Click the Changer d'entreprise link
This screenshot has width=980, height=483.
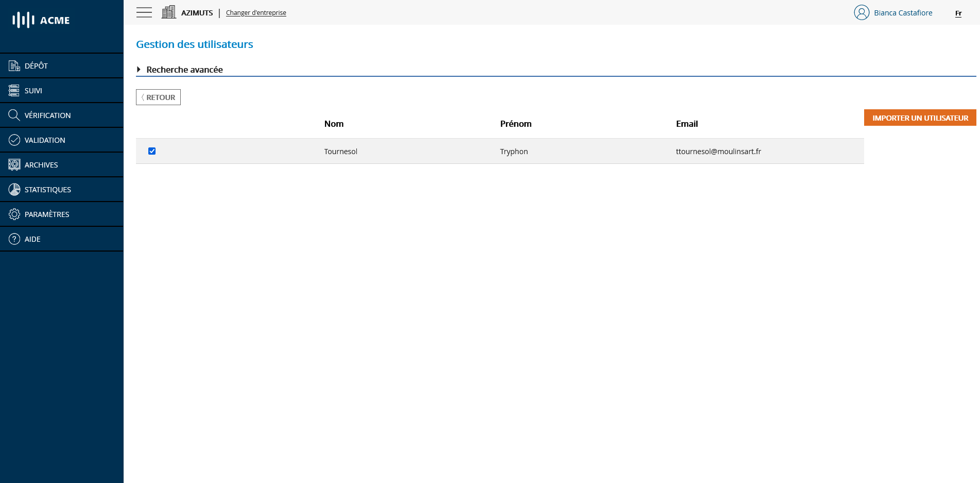pyautogui.click(x=255, y=12)
